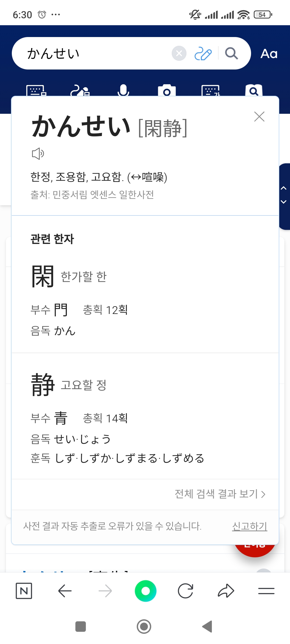This screenshot has height=644, width=290.
Task: Open 전체 검색 결과 보기 link
Action: (x=220, y=494)
